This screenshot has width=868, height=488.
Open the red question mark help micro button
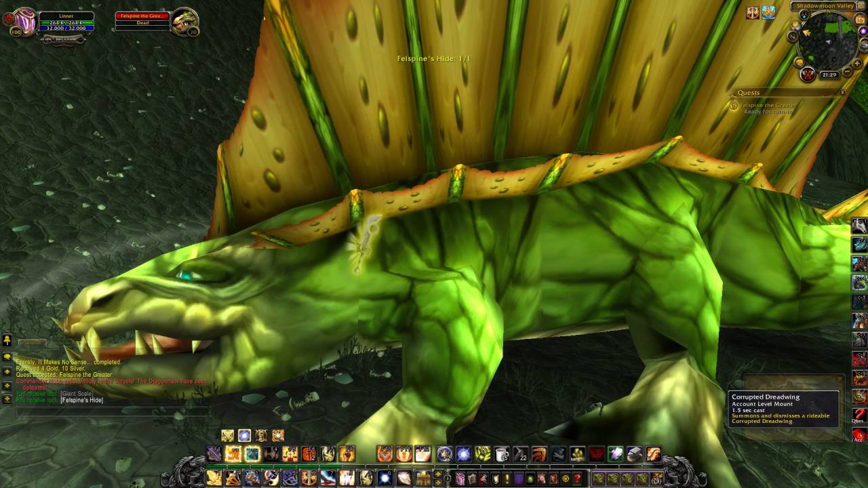[577, 479]
